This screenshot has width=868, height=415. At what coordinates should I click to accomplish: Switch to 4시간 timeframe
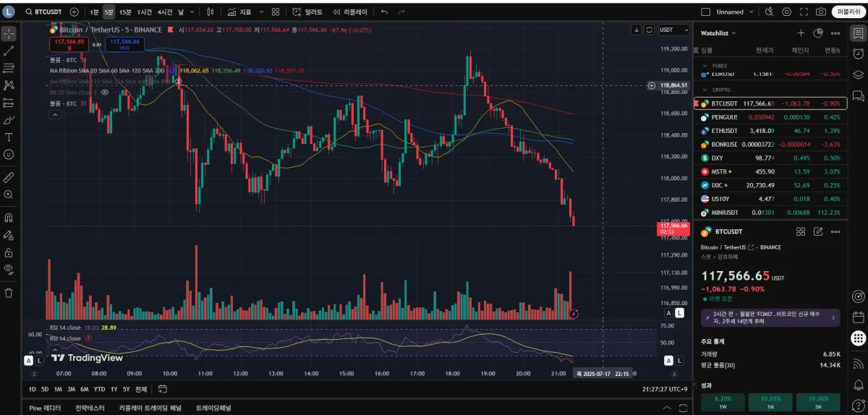(x=165, y=12)
